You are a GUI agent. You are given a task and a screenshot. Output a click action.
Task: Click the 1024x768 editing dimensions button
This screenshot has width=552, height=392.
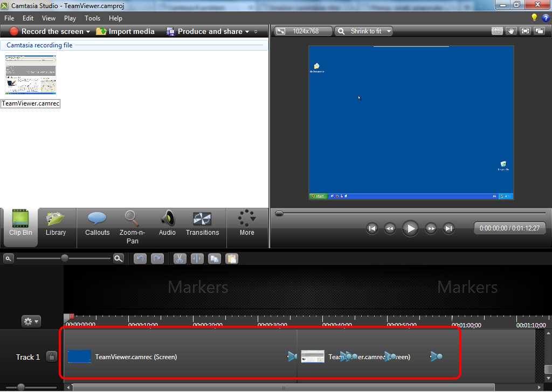(303, 31)
